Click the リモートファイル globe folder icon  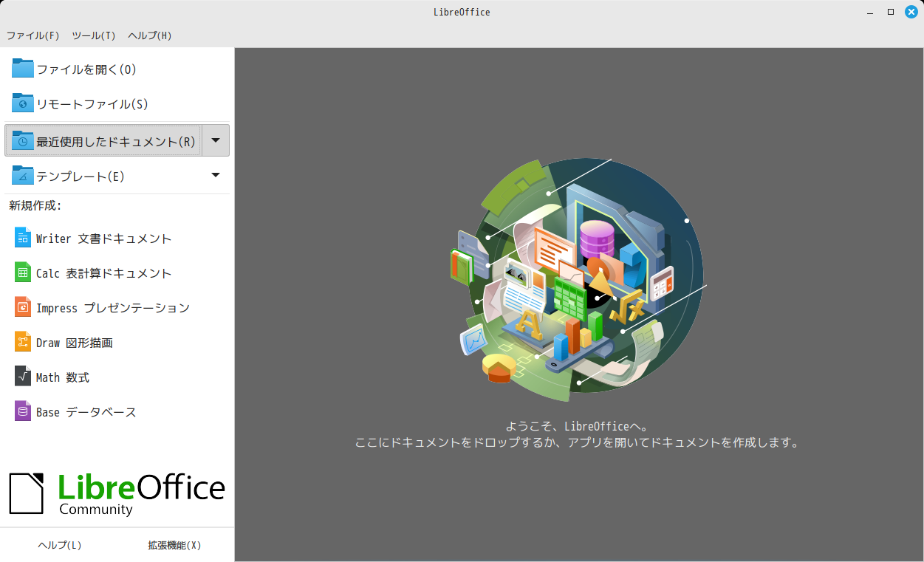23,103
